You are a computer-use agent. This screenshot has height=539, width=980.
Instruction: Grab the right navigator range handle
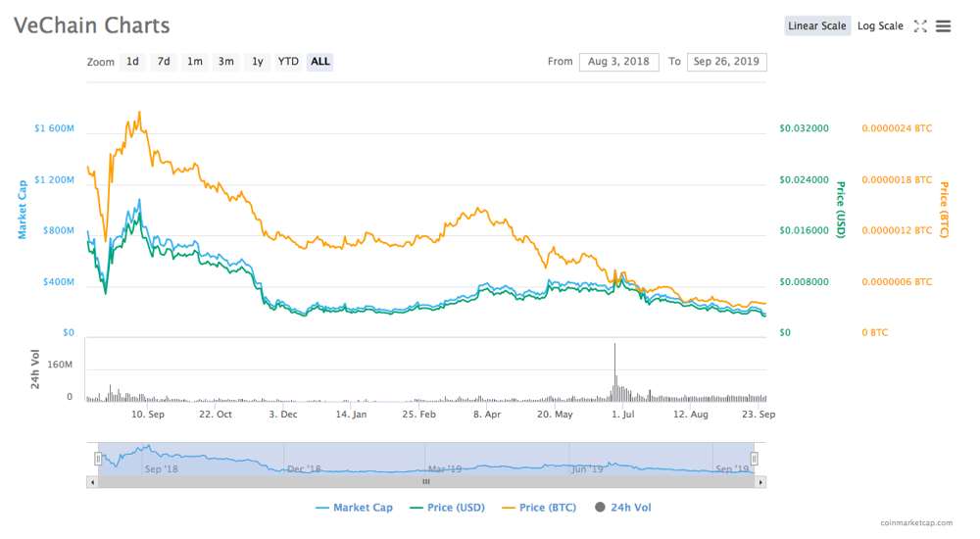pos(755,459)
